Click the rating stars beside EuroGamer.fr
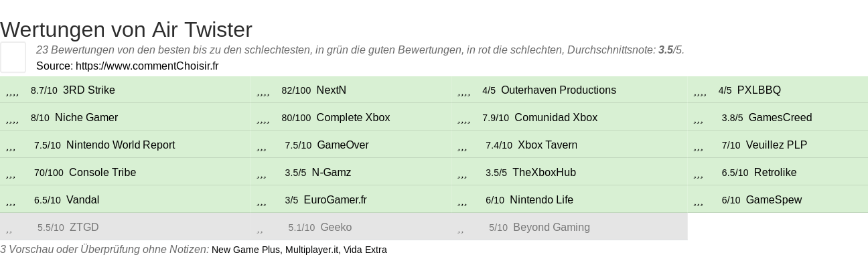Screen dimensions: 868x257 (x=261, y=203)
